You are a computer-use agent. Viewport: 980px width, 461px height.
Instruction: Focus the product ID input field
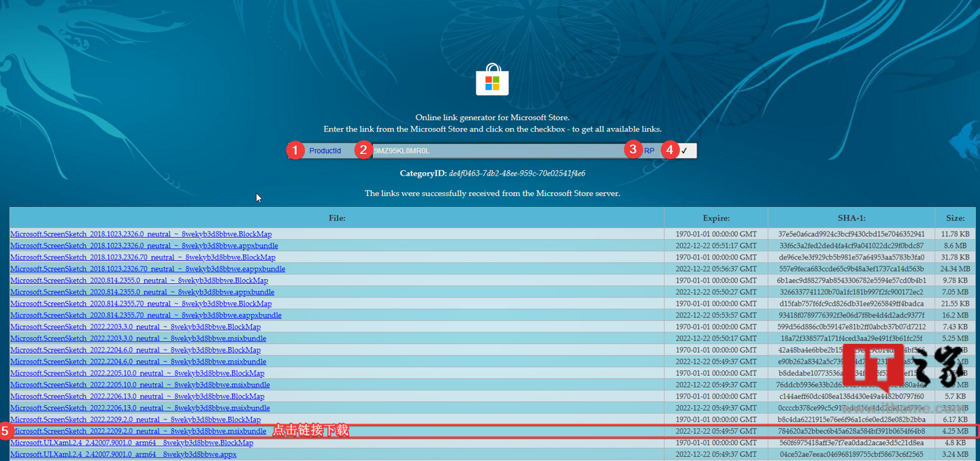point(497,150)
